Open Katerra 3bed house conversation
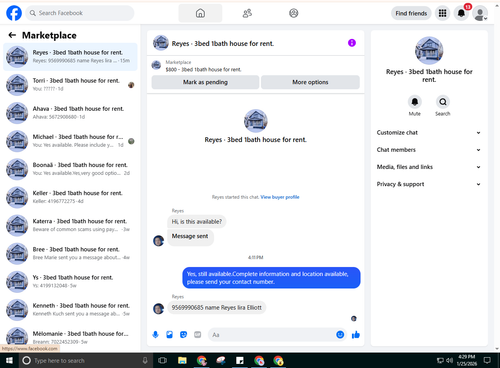 point(70,225)
